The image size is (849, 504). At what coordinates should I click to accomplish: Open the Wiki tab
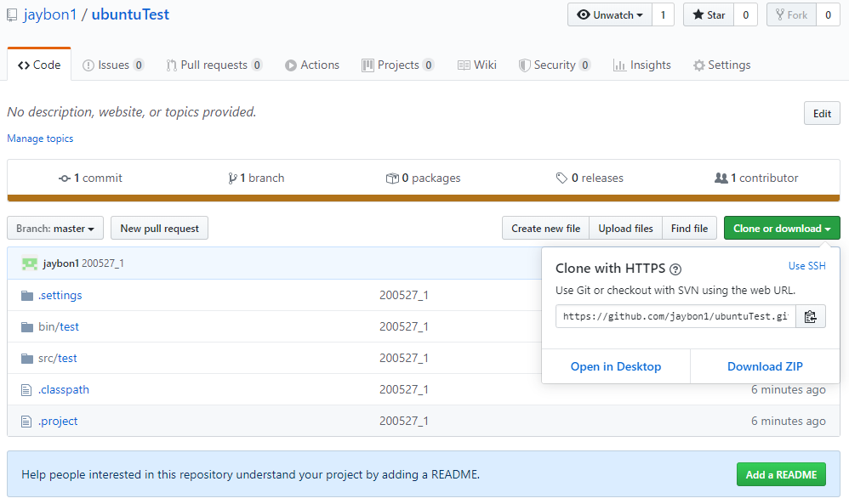477,65
